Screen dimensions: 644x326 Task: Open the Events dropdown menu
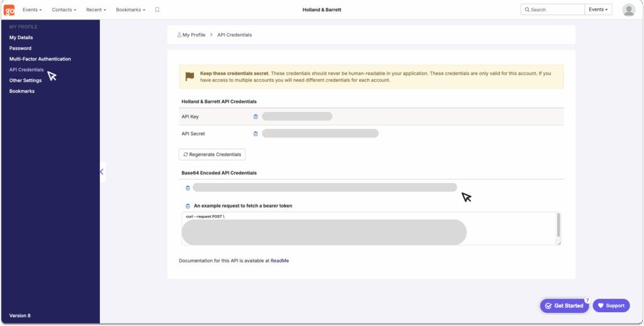pyautogui.click(x=32, y=10)
